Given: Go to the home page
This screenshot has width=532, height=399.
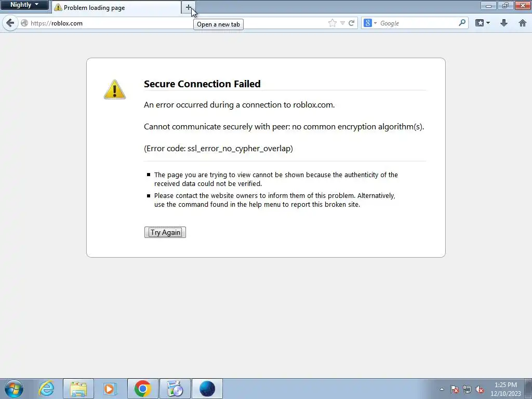Looking at the screenshot, I should [523, 23].
